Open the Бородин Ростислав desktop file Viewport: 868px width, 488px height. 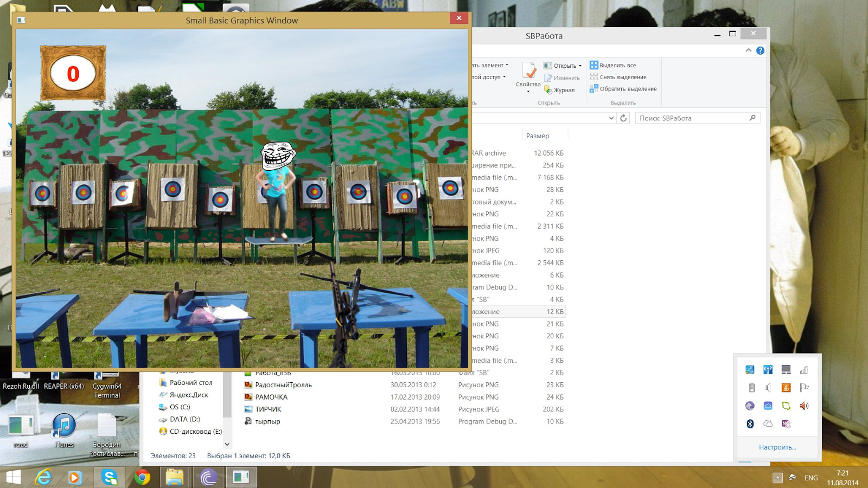[x=107, y=435]
